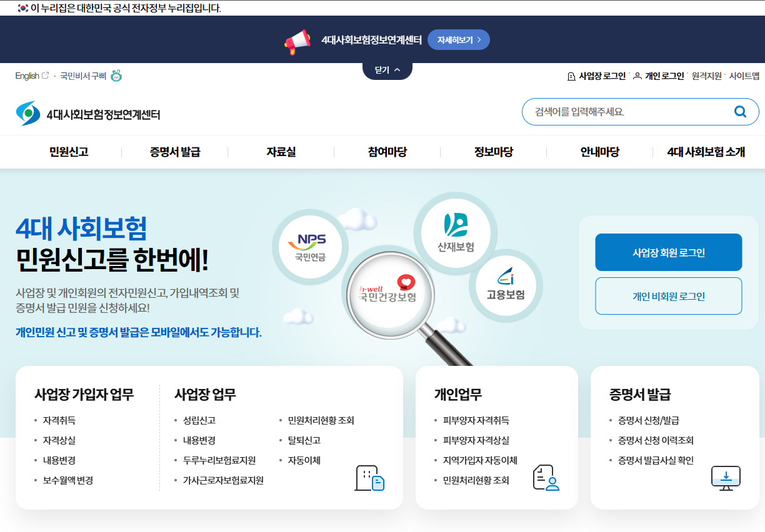Viewport: 765px width, 532px height.
Task: Click the monitor download icon in 증명서 발급 card
Action: tap(726, 478)
